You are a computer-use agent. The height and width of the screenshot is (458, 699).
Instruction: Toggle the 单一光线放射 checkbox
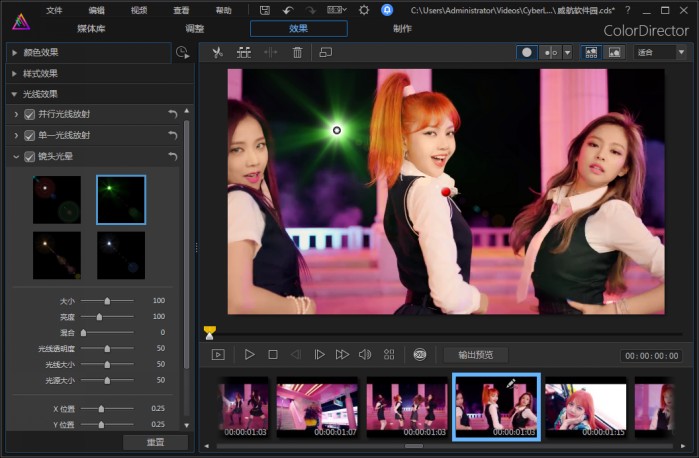pyautogui.click(x=29, y=136)
